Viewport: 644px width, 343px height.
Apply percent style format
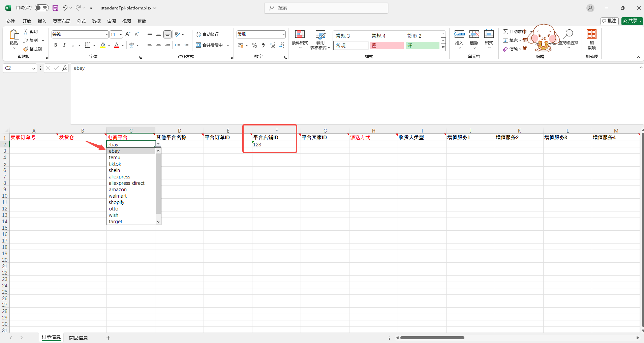[x=254, y=45]
